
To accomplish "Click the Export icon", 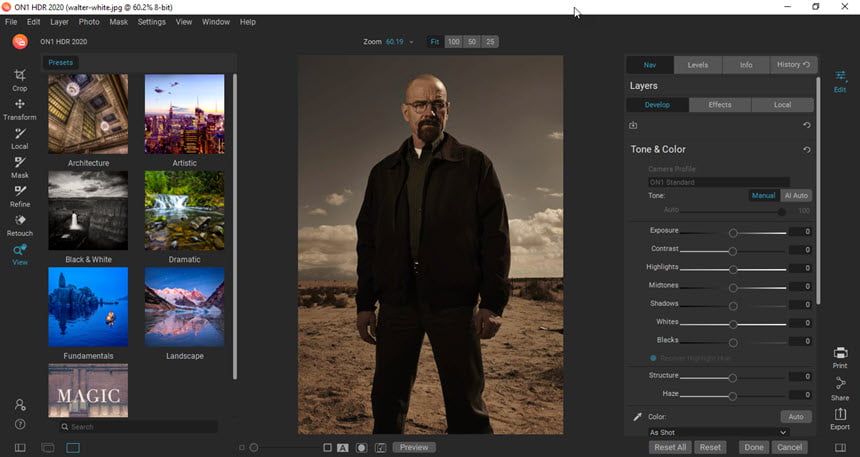I will (840, 419).
